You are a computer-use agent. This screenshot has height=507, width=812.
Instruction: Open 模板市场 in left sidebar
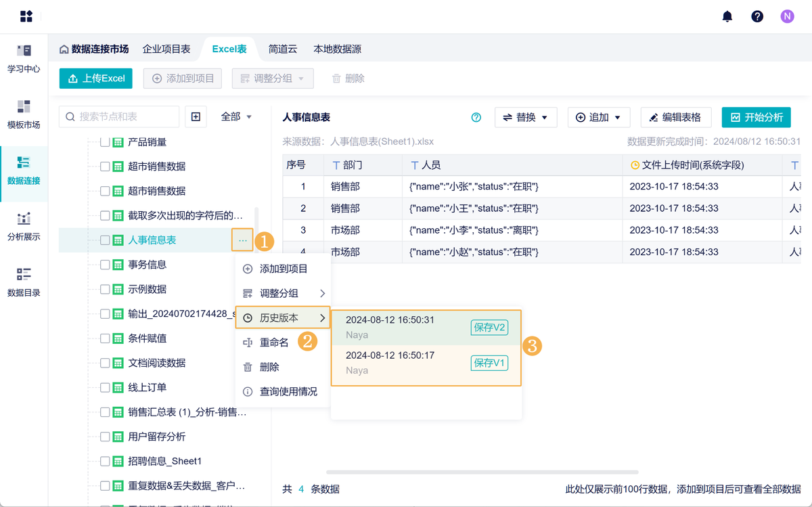[x=24, y=114]
